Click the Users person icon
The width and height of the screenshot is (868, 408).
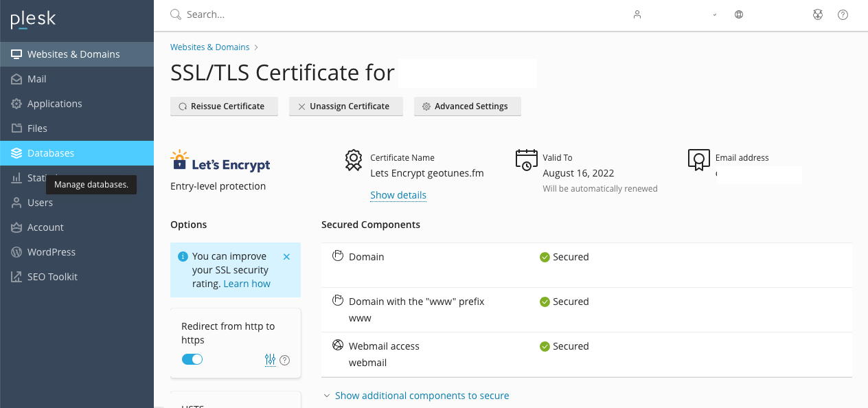point(16,203)
